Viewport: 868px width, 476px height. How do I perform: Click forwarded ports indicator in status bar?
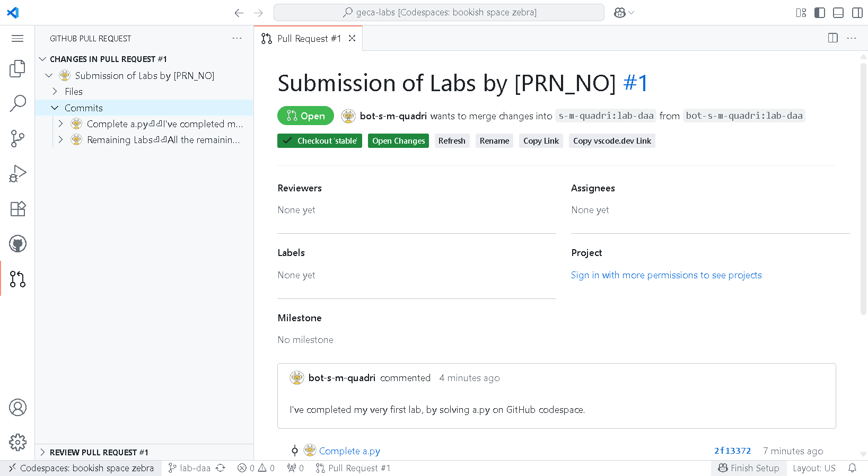click(x=295, y=468)
